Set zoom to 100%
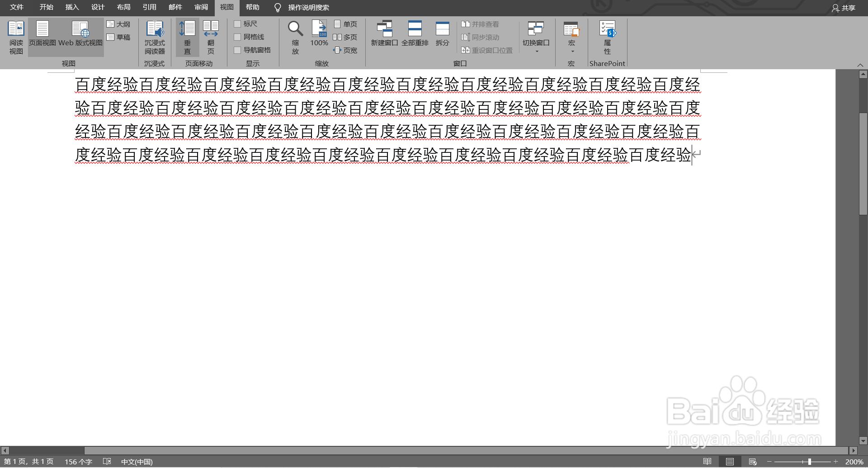Screen dimensions: 868x468 coord(319,33)
